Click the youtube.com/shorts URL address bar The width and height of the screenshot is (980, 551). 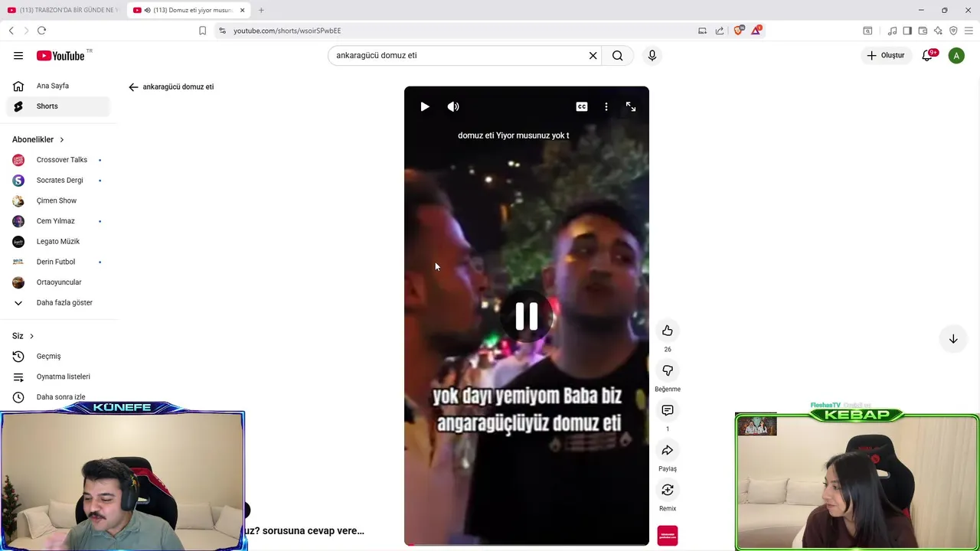[x=459, y=31]
